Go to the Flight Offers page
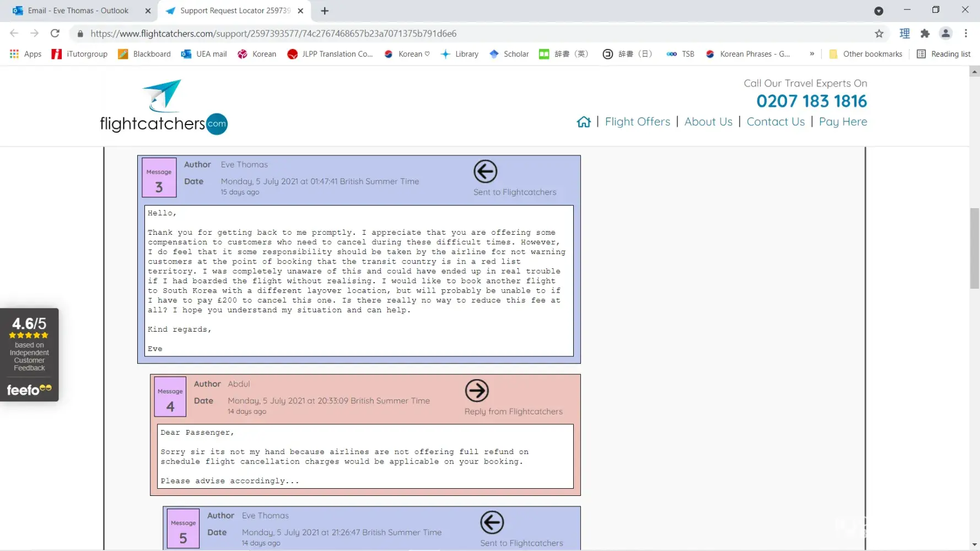Viewport: 980px width, 551px height. tap(637, 122)
